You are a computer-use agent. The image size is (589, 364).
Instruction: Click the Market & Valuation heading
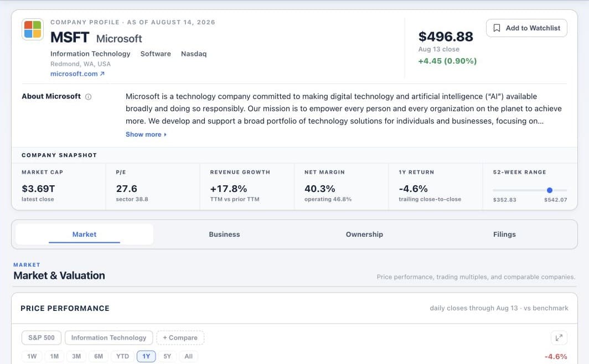(59, 275)
